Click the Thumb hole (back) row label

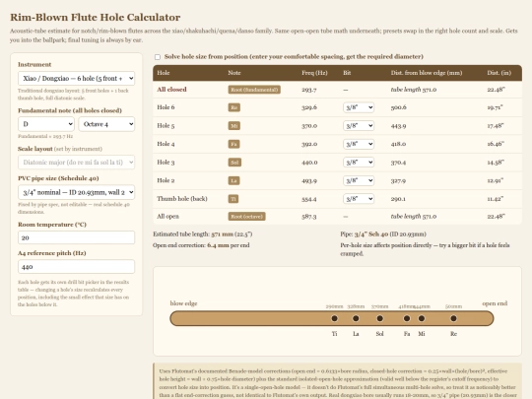coord(182,199)
